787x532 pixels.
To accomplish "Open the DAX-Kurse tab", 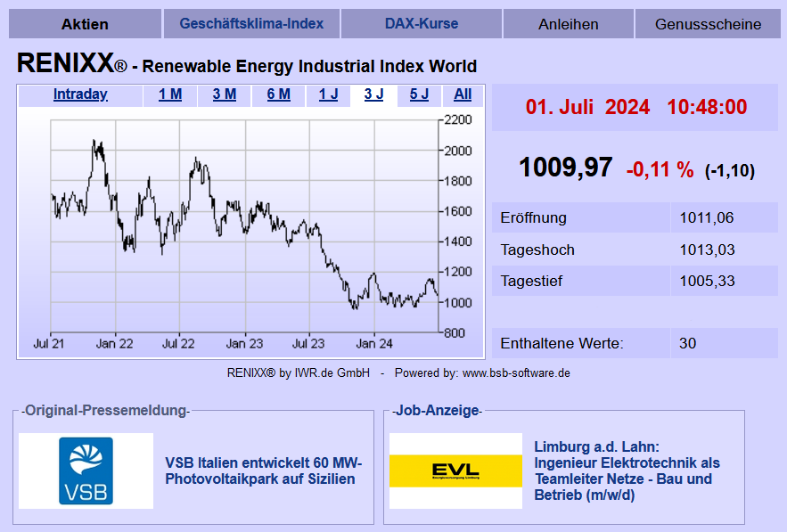I will 421,23.
